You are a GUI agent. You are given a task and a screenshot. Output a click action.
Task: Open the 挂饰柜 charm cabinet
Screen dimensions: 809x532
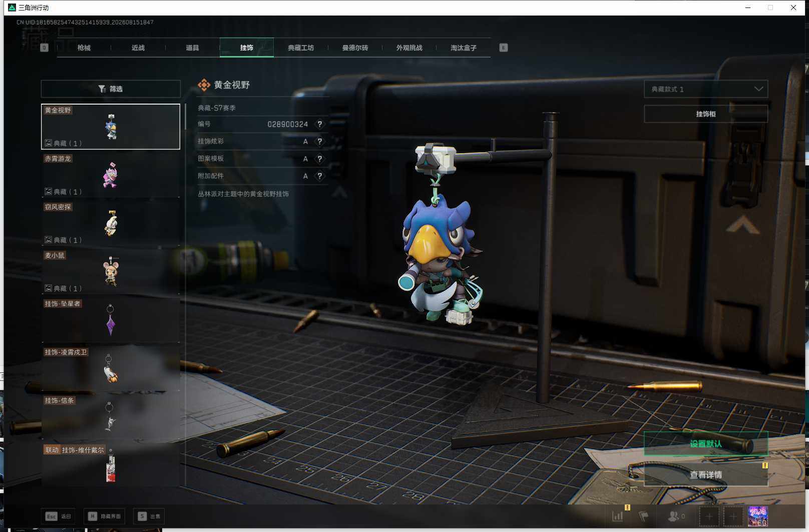[x=706, y=114]
